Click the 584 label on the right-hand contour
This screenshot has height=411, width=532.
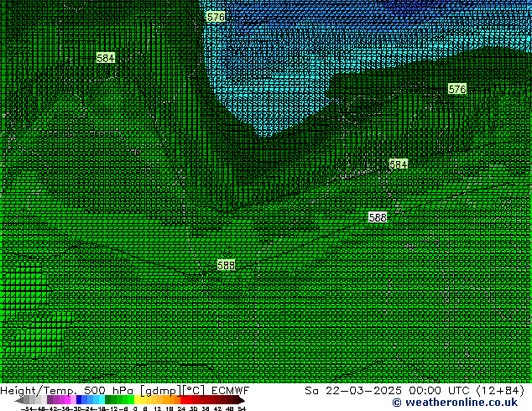tap(399, 164)
